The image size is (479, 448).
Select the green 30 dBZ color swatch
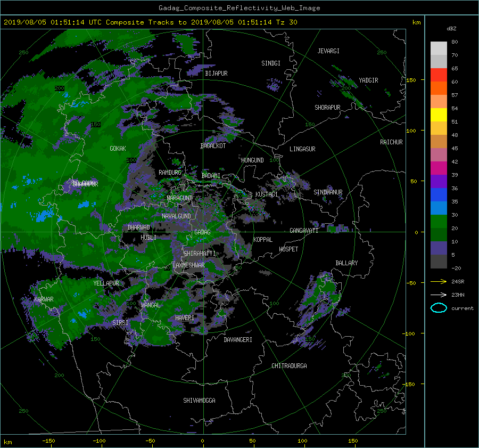(439, 222)
